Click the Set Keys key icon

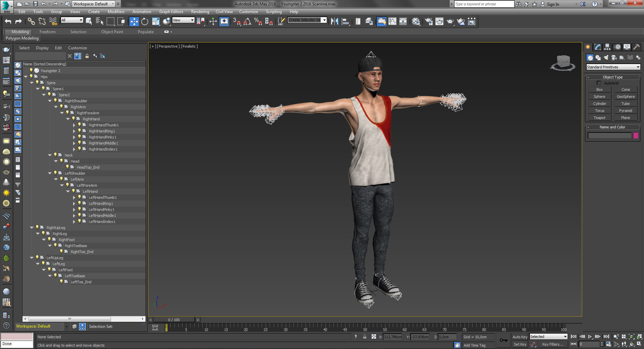[503, 340]
